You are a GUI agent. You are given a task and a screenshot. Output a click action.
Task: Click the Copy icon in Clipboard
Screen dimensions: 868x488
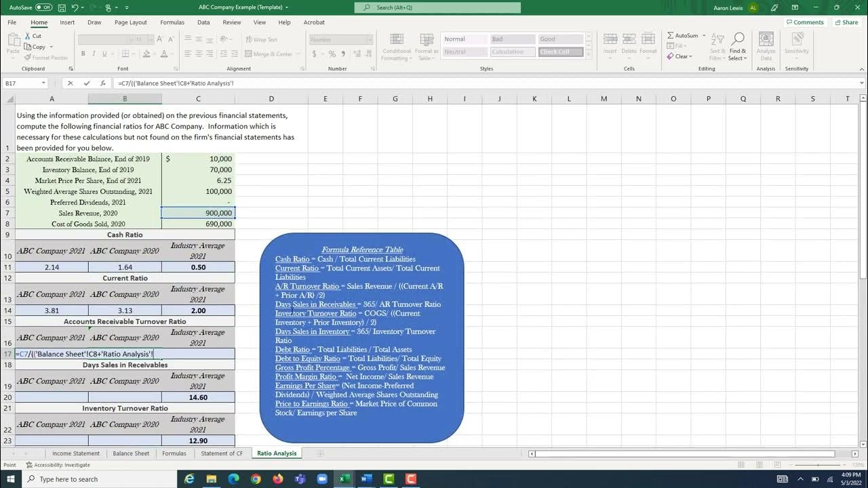pyautogui.click(x=28, y=47)
